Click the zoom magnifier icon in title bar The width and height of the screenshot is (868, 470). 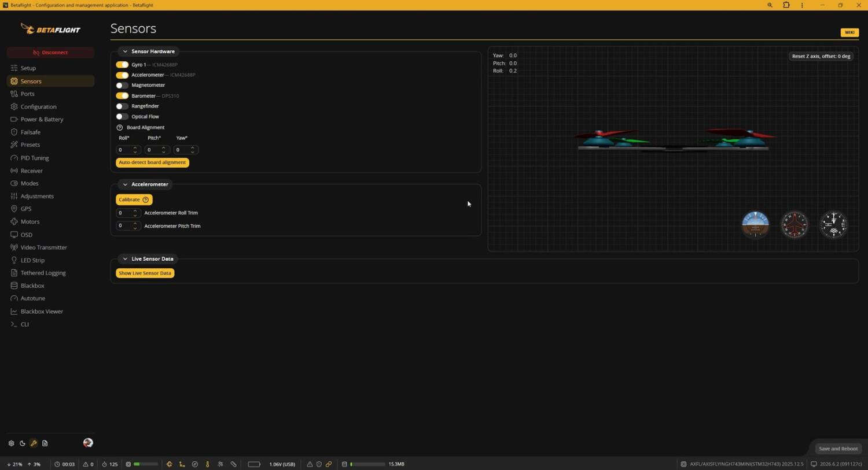pyautogui.click(x=770, y=5)
